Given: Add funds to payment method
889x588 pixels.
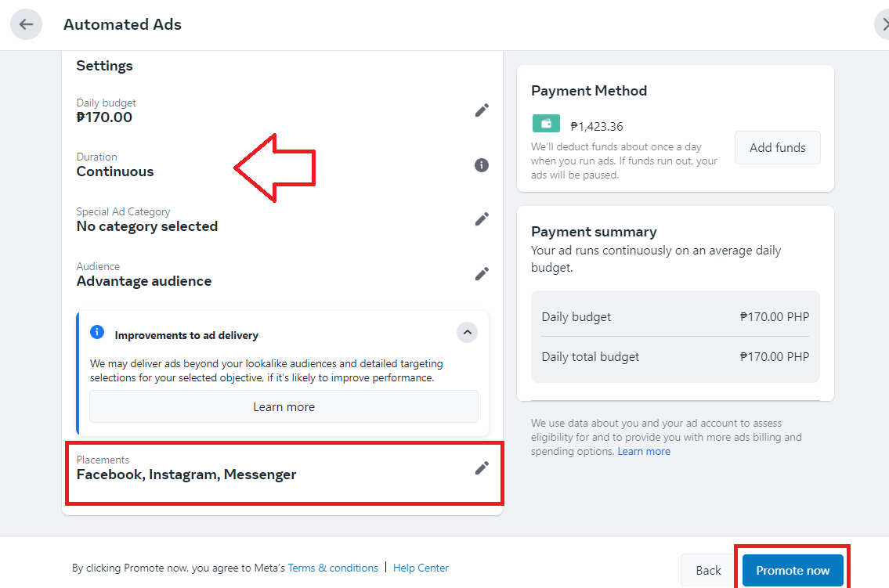Looking at the screenshot, I should (777, 148).
